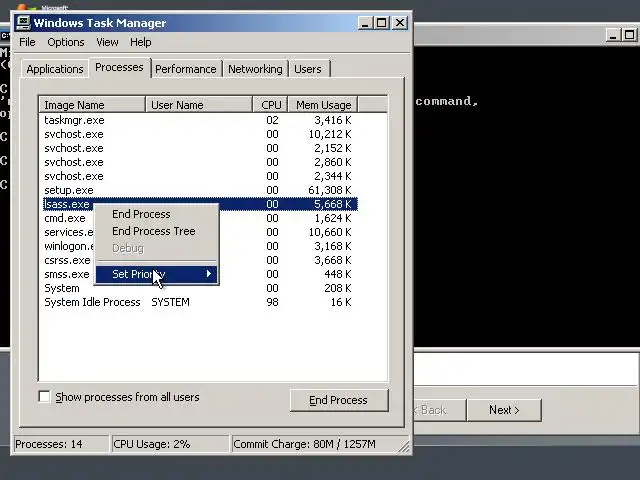The width and height of the screenshot is (640, 480).
Task: Select the setup.exe process
Action: [x=200, y=190]
